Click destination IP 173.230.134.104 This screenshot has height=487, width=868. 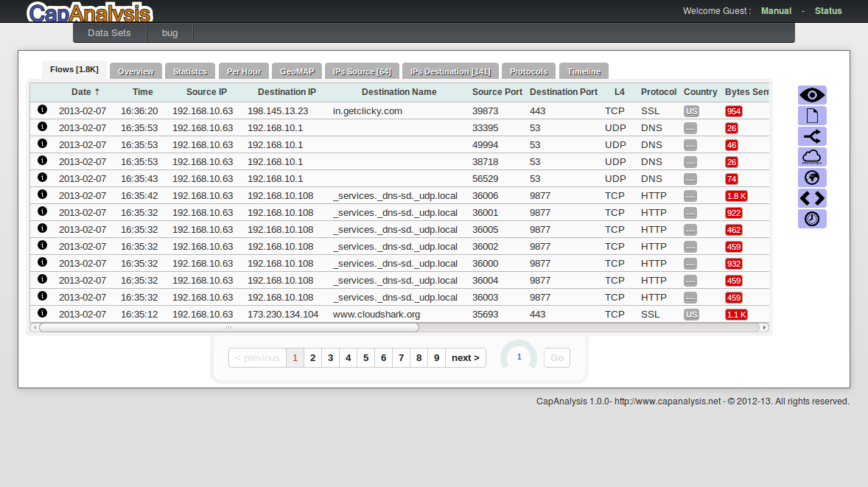coord(283,315)
